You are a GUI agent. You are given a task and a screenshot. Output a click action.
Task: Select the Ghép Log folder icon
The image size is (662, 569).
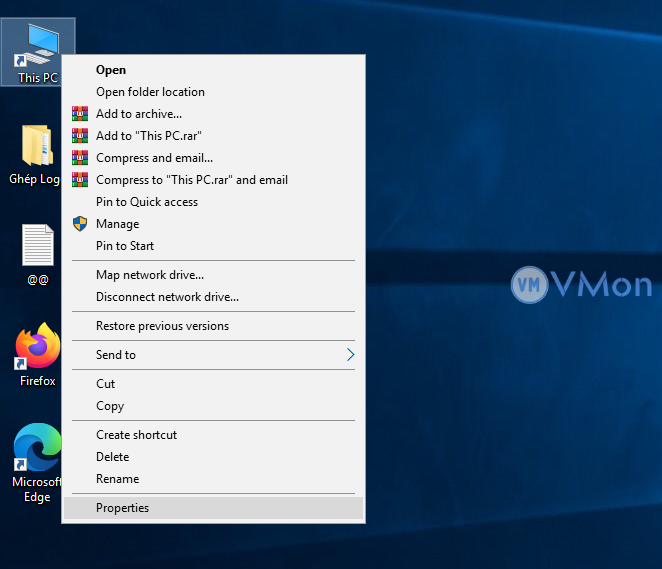[x=36, y=147]
